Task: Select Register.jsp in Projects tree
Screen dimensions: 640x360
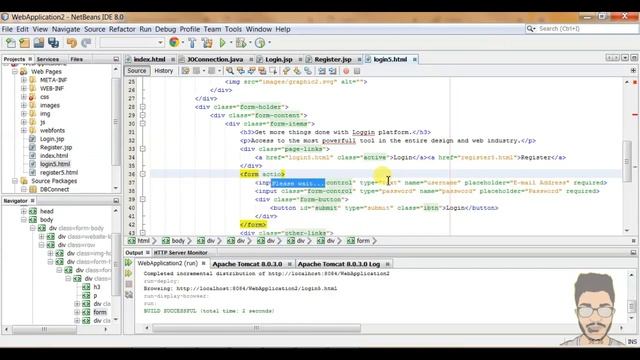Action: 56,147
